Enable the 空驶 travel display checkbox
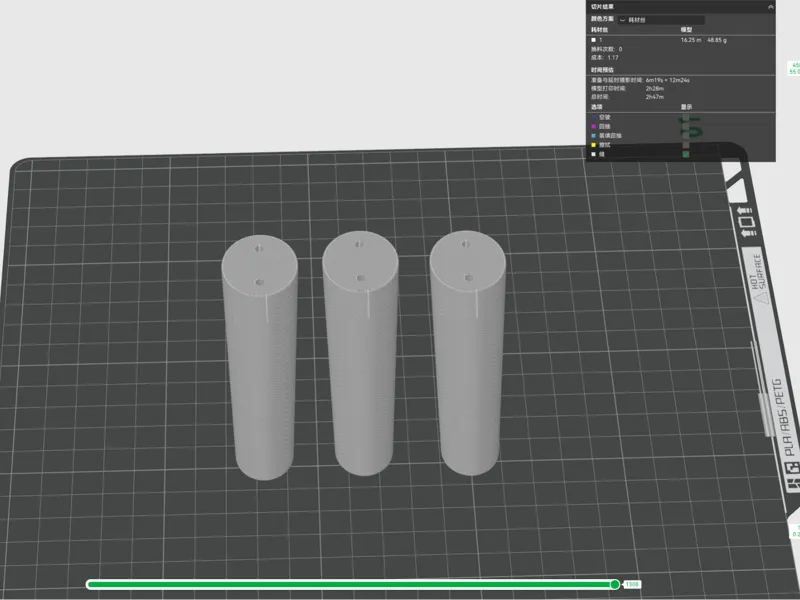 pyautogui.click(x=686, y=117)
